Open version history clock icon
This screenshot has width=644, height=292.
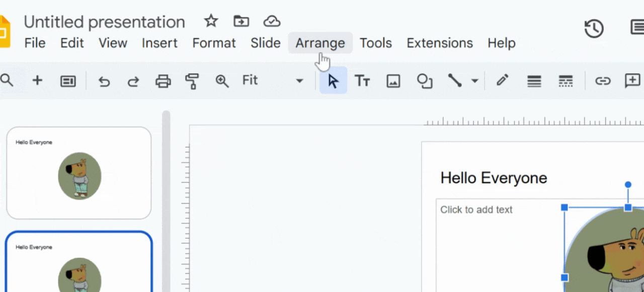(594, 28)
